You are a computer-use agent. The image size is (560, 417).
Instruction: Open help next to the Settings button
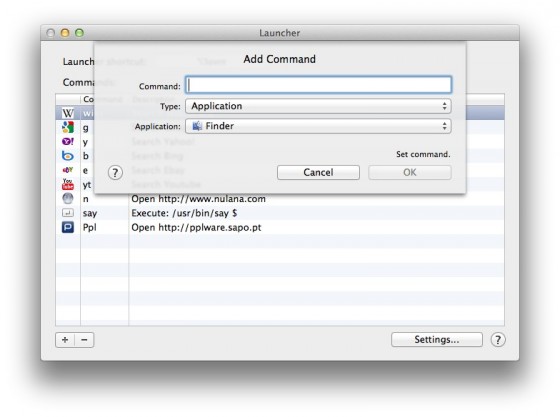498,340
